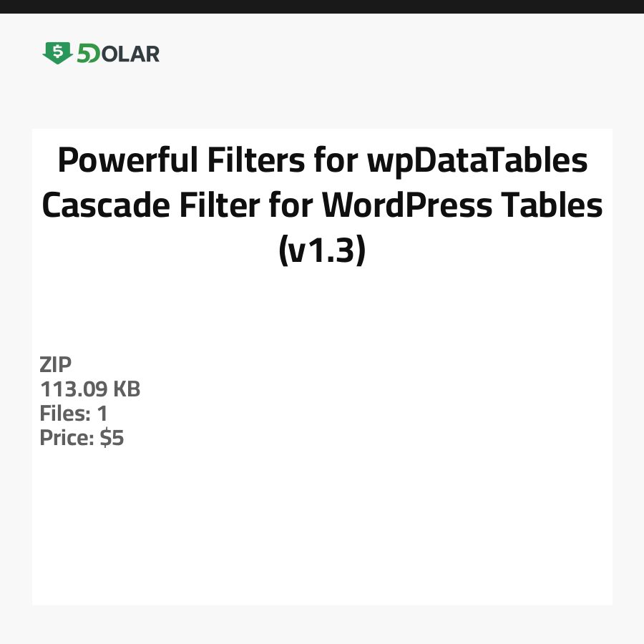Click the "Price: $5" label
The height and width of the screenshot is (644, 644).
[82, 438]
